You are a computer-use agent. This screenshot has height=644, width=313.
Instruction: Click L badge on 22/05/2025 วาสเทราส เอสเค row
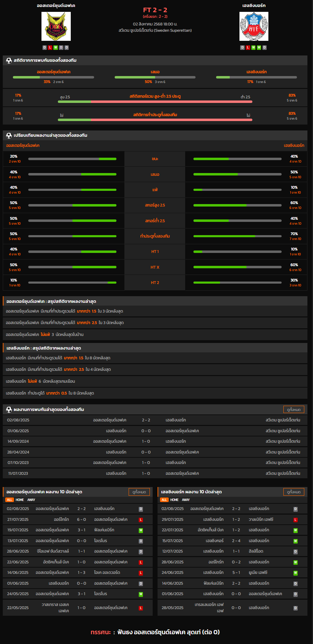tap(141, 608)
